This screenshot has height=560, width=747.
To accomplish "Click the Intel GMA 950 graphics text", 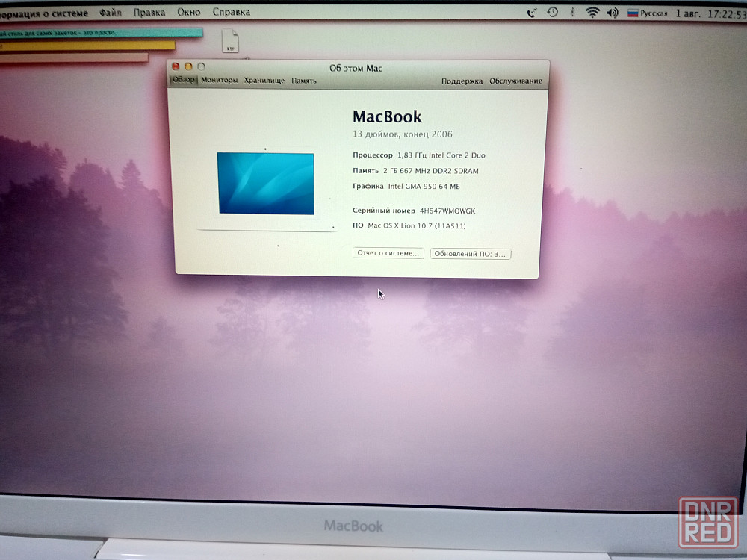I will pos(424,186).
